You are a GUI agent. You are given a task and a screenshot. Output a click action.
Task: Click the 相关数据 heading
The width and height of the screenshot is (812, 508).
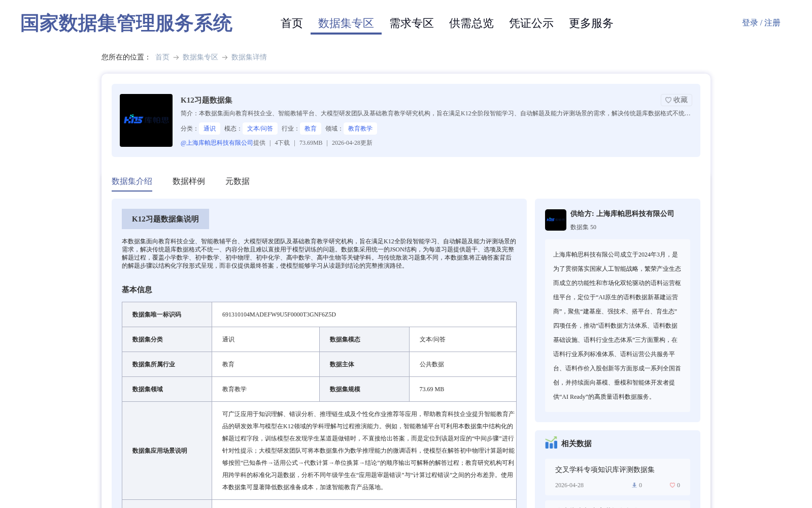point(577,443)
